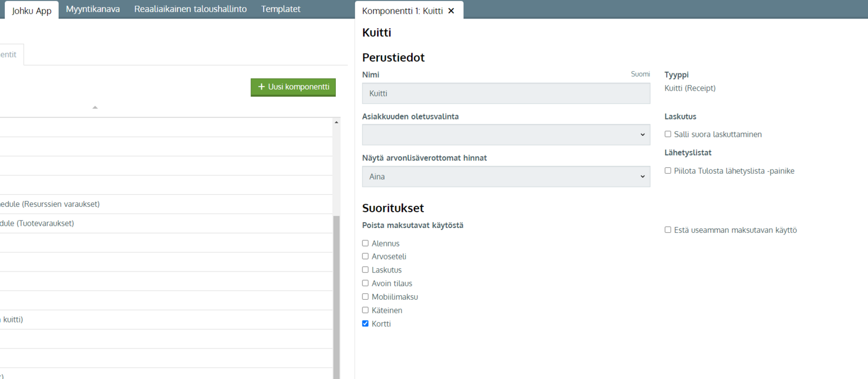Click the sort arrow in table header
The width and height of the screenshot is (868, 379).
[x=95, y=108]
